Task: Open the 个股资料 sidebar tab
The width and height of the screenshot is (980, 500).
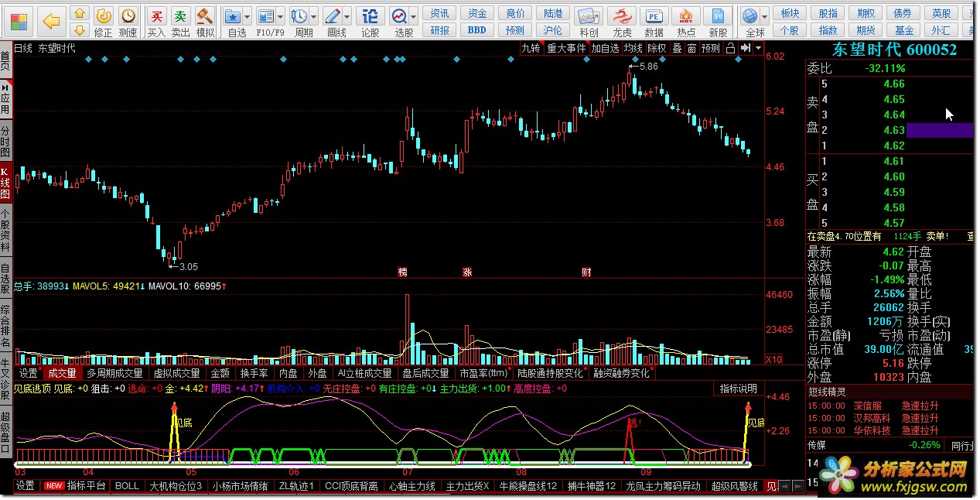Action: pyautogui.click(x=5, y=231)
